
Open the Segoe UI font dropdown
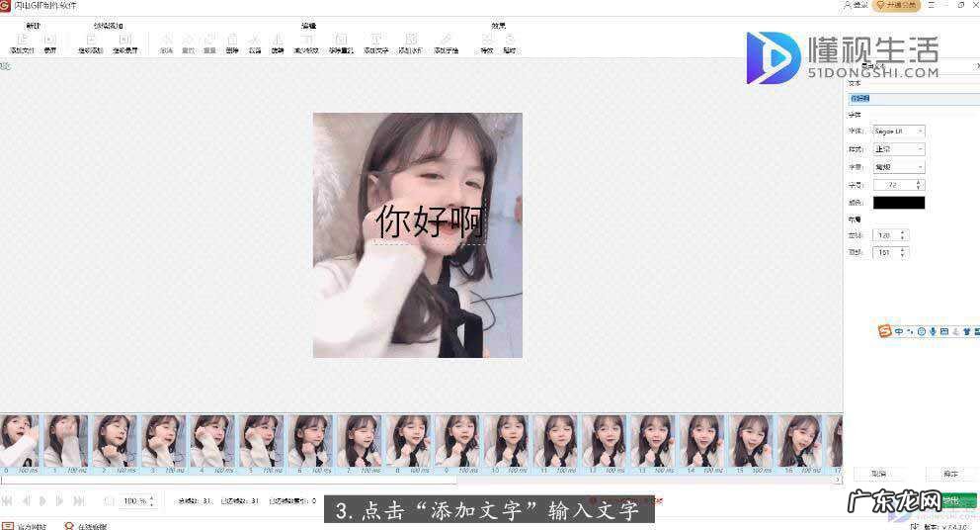899,131
